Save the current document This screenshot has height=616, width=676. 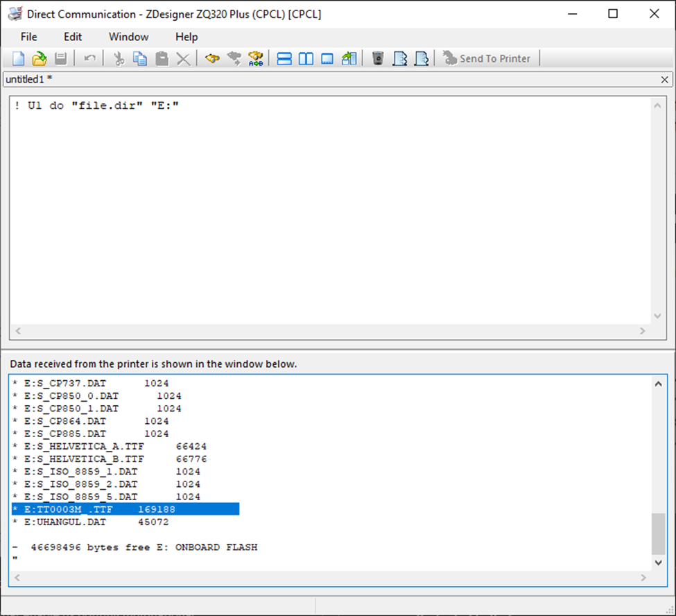pyautogui.click(x=60, y=58)
